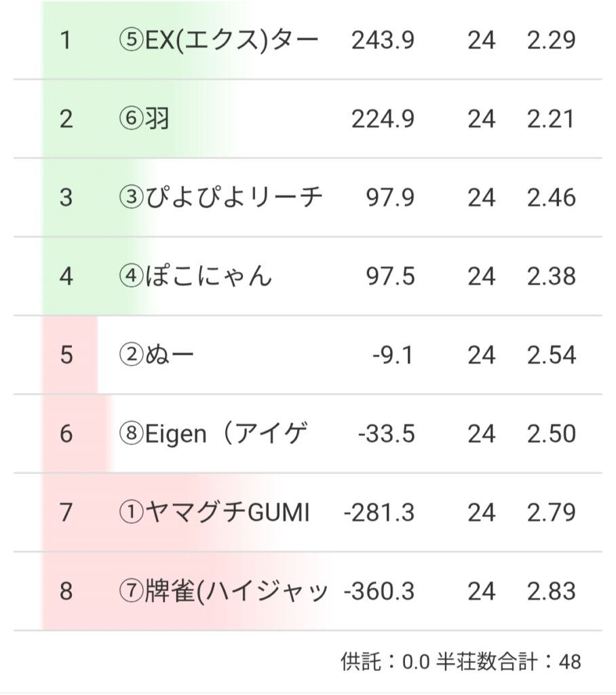This screenshot has height=695, width=616.
Task: Select the 2.54 average rank value
Action: [551, 356]
